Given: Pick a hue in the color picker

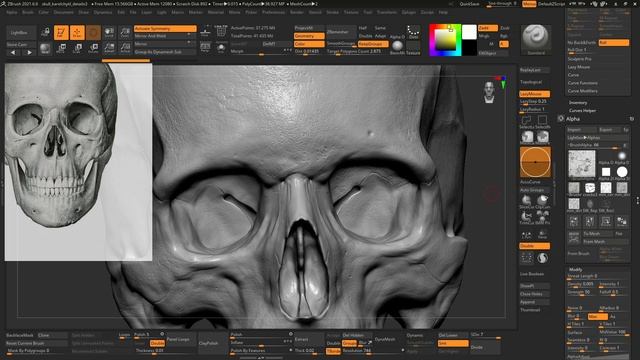Looking at the screenshot, I should click(x=445, y=40).
